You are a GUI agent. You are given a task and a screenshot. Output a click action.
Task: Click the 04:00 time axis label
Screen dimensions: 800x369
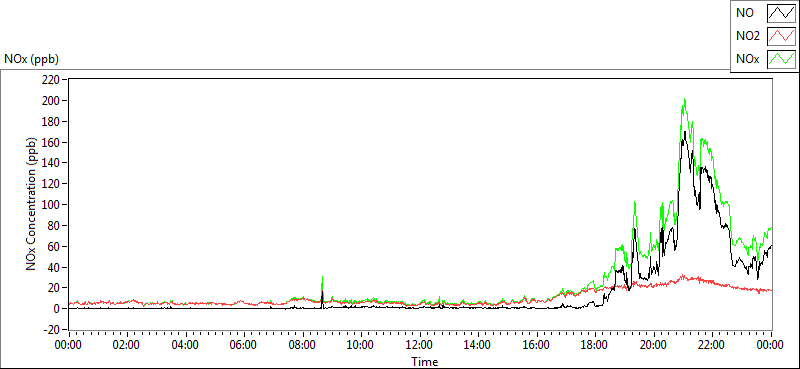click(x=185, y=346)
